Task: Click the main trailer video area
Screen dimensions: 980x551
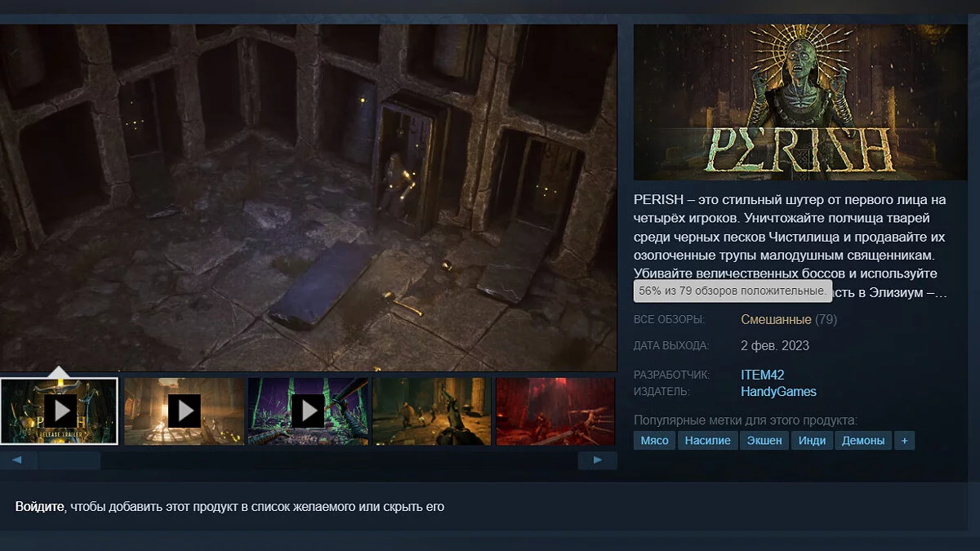Action: (x=308, y=198)
